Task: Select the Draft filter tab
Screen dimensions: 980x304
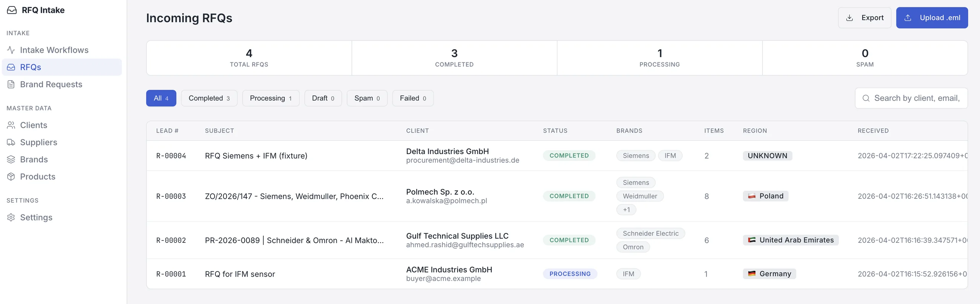Action: click(323, 98)
